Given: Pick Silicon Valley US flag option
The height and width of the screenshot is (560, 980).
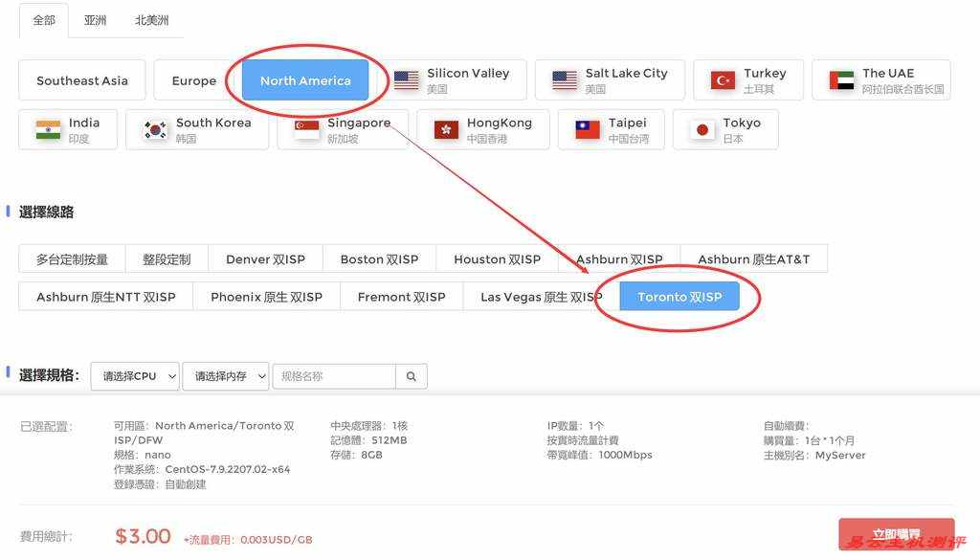Looking at the screenshot, I should click(x=452, y=80).
